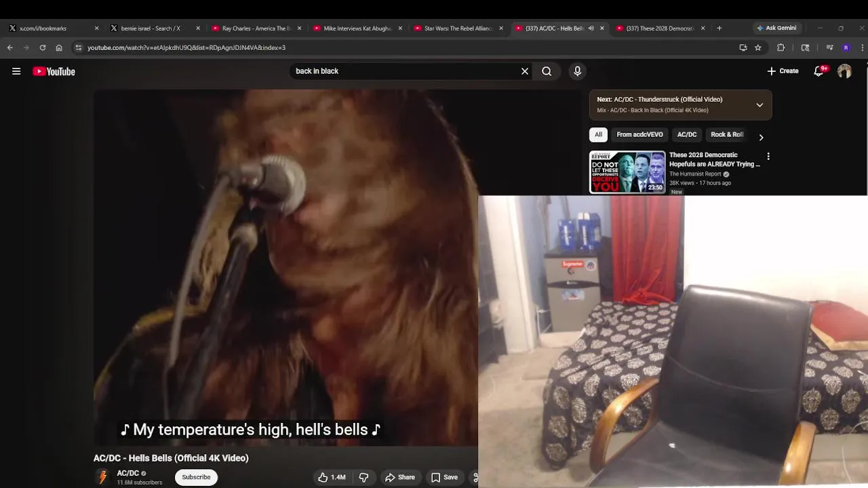Open Chrome media controls icon
Viewport: 868px width, 488px height.
829,47
